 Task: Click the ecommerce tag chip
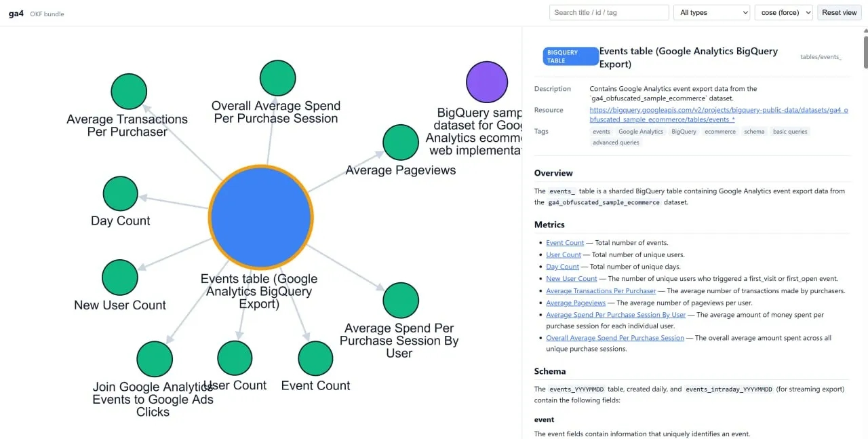point(719,132)
